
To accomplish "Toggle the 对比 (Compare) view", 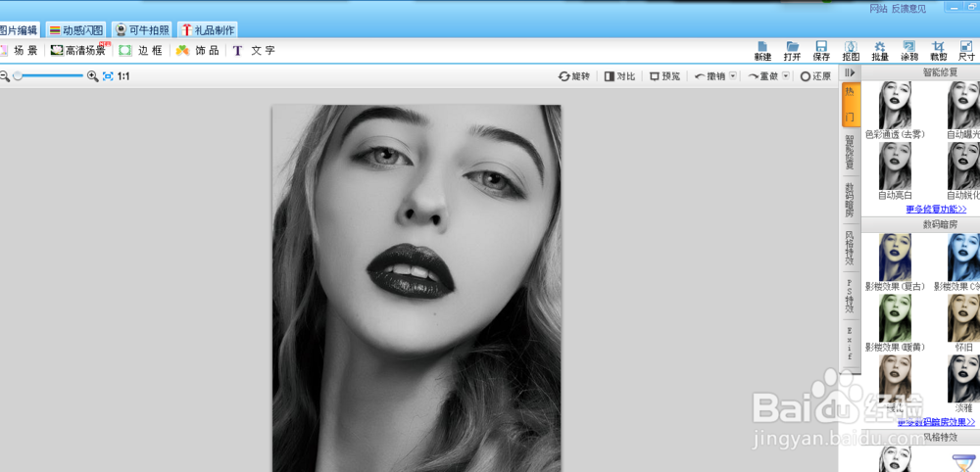I will [x=619, y=76].
